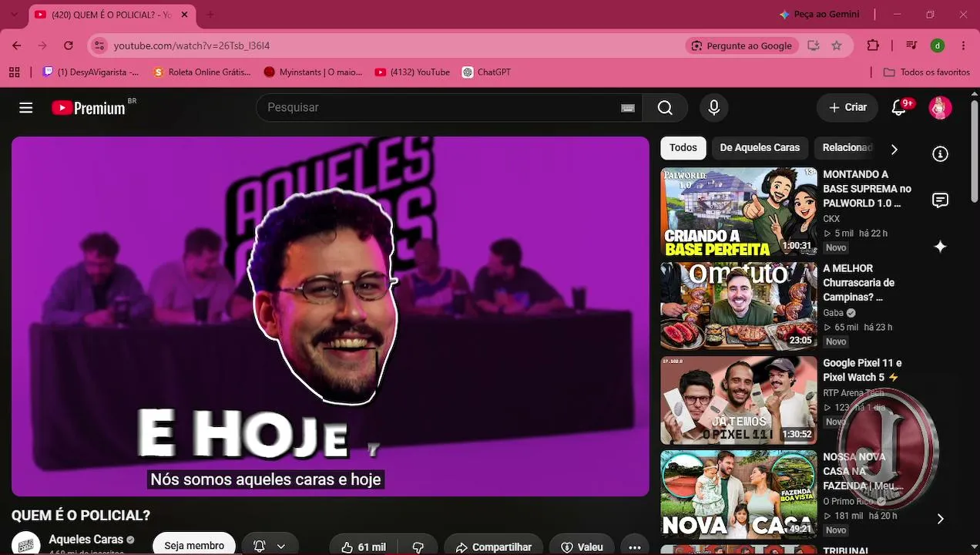This screenshot has width=980, height=555.
Task: Open DesyAVigarista Twitch bookmark
Action: pos(91,72)
